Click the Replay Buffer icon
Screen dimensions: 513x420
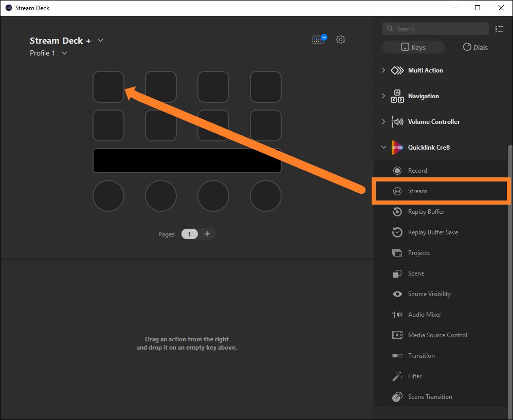click(397, 212)
